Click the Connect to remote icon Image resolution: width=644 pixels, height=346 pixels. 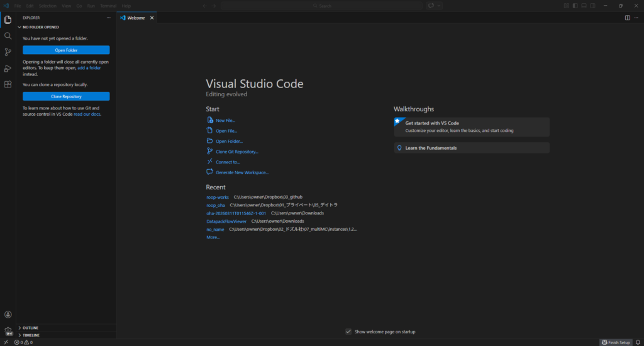pyautogui.click(x=210, y=162)
